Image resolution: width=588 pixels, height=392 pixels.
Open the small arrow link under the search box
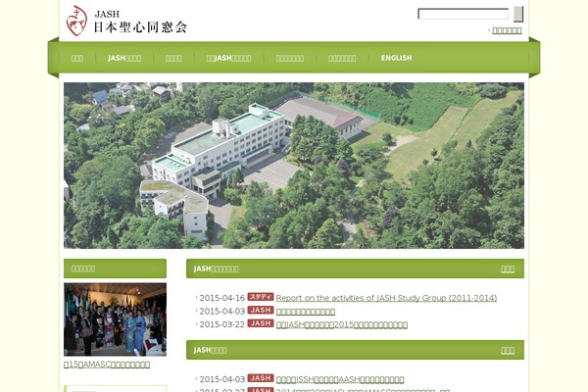pos(507,30)
